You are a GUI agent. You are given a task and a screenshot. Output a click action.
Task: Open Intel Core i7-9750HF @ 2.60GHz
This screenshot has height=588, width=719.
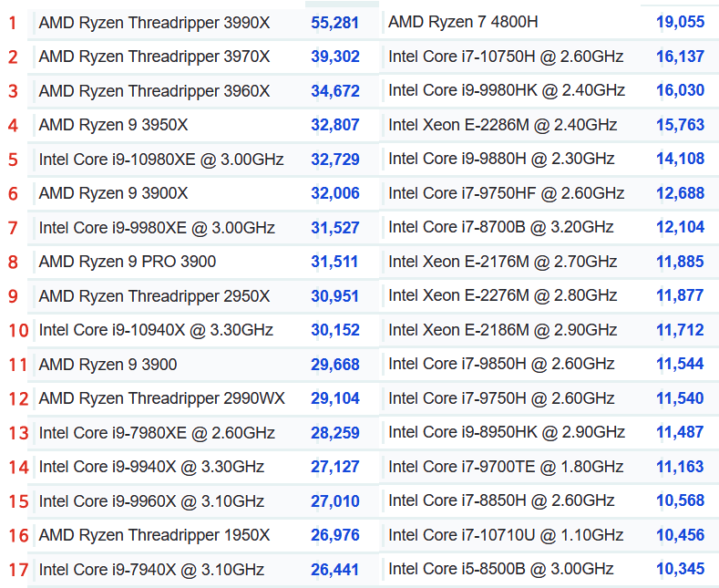(507, 192)
